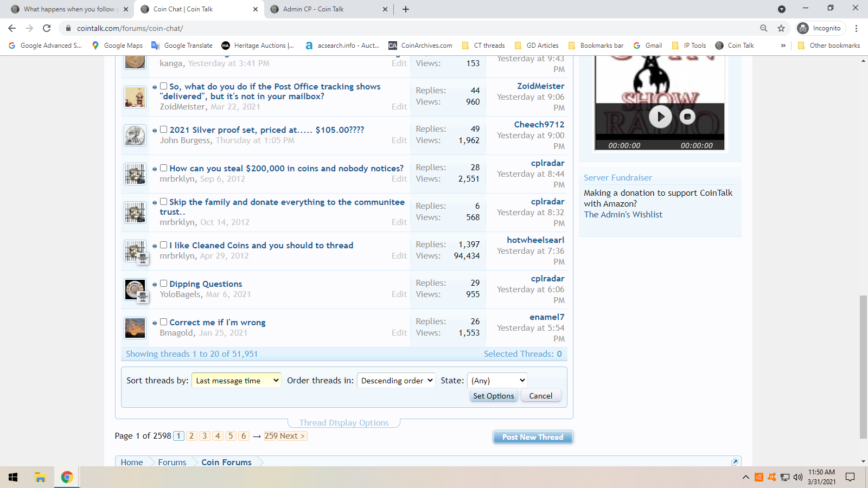The height and width of the screenshot is (488, 868).
Task: Click the Set Options button
Action: [x=493, y=396]
